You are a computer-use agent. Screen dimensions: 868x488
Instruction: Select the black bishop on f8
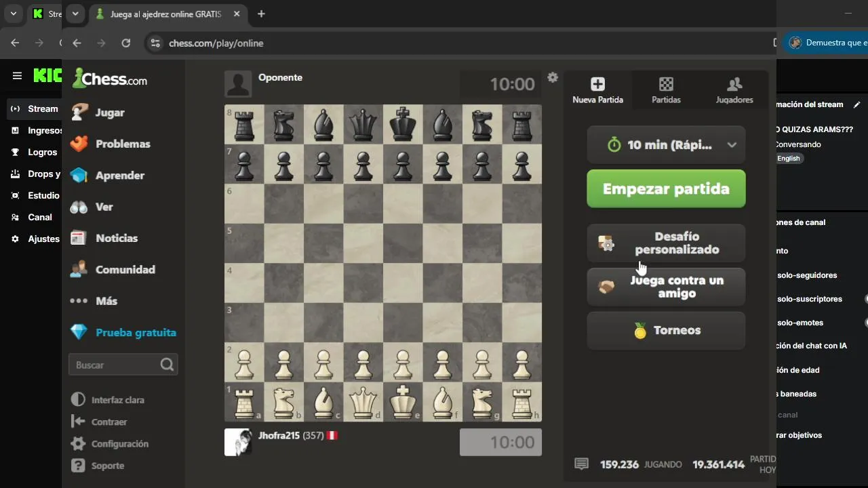[x=442, y=124]
